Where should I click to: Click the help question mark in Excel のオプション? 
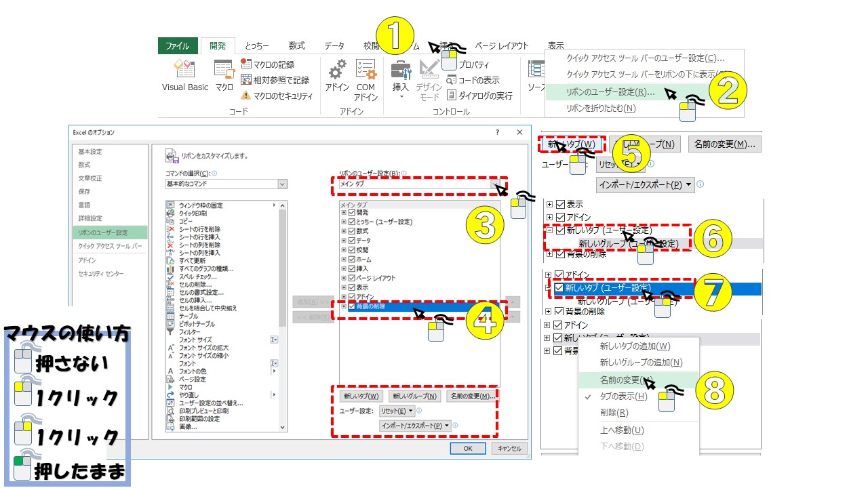498,132
